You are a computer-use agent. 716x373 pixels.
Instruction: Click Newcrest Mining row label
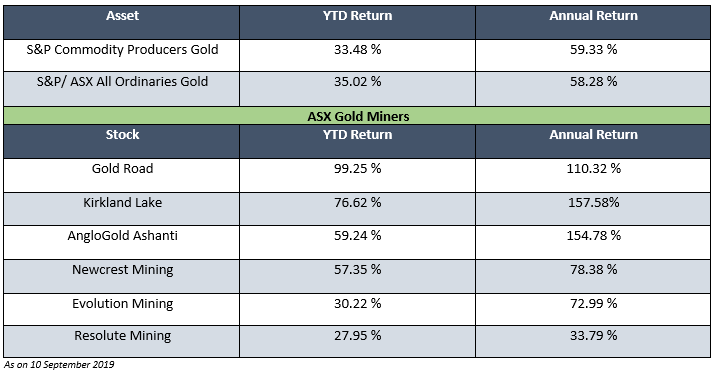[122, 269]
